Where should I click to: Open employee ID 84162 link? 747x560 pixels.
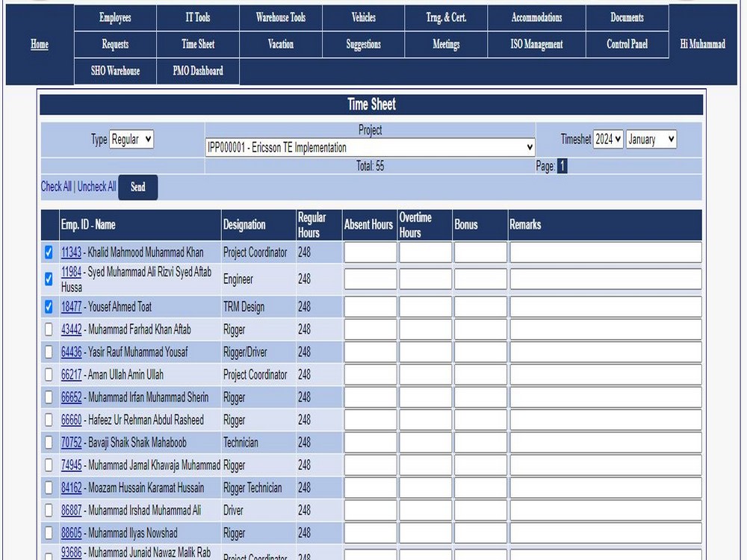(x=72, y=488)
